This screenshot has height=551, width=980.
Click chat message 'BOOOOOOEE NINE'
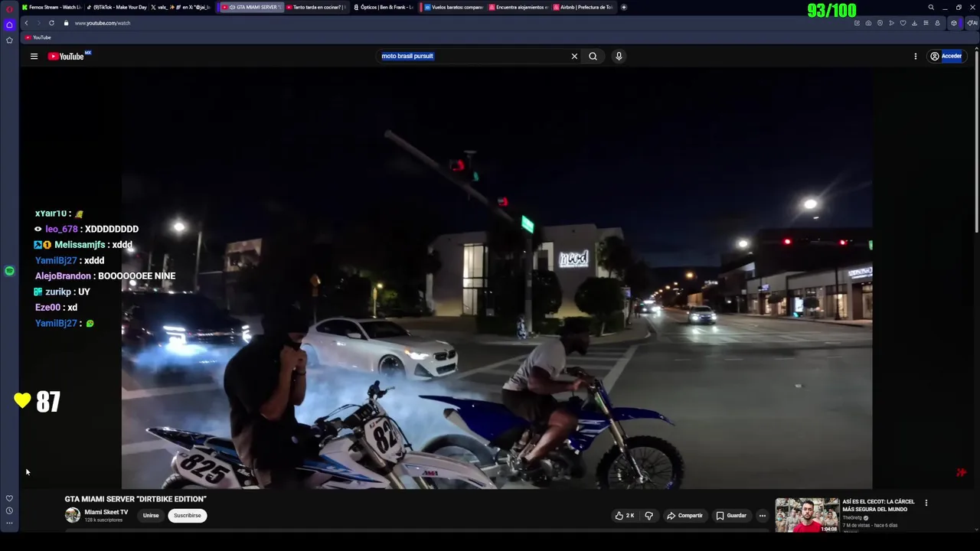click(x=137, y=275)
